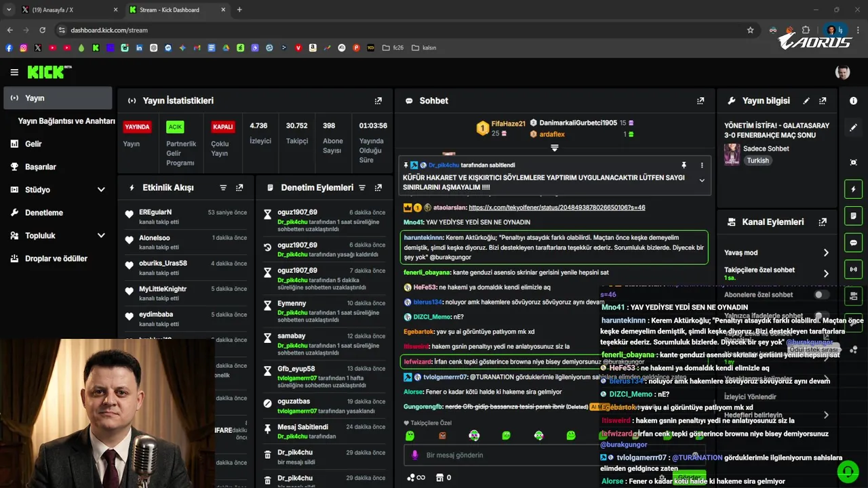This screenshot has width=868, height=488.
Task: Click the pencil edit icon in the right rail
Action: click(x=853, y=127)
